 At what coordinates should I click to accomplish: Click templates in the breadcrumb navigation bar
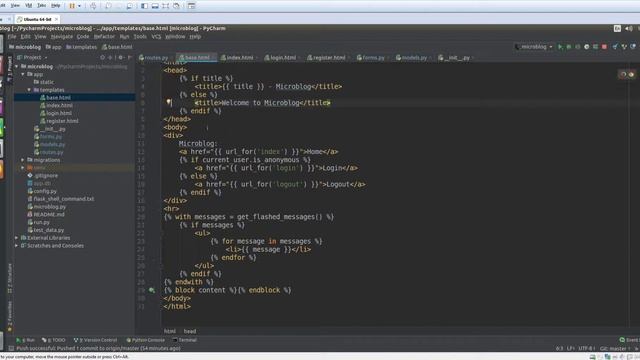point(82,47)
